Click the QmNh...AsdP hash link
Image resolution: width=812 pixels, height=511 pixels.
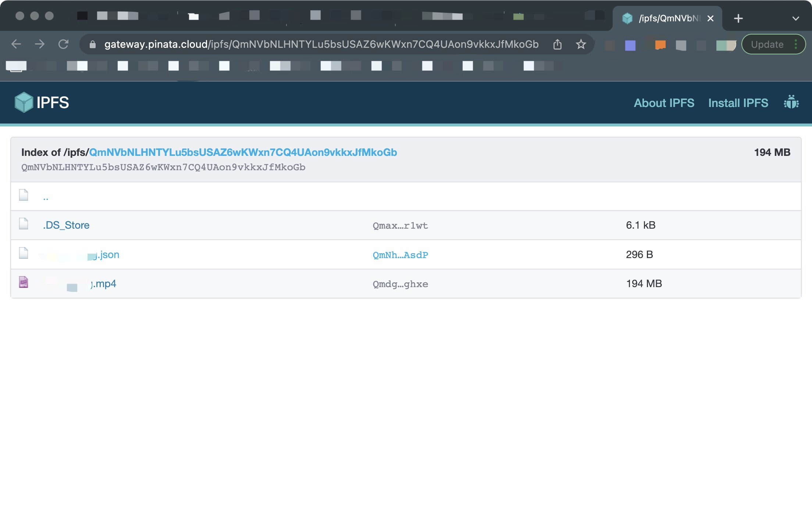[x=400, y=255]
